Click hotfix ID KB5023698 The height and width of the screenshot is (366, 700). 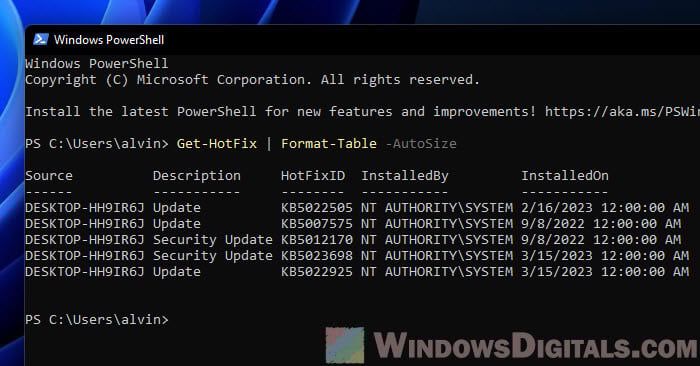pyautogui.click(x=317, y=256)
